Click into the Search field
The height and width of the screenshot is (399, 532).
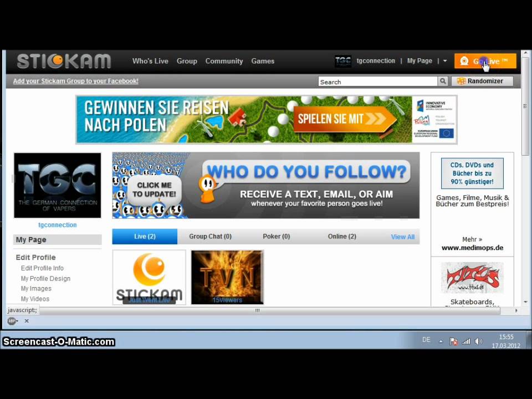coord(378,82)
